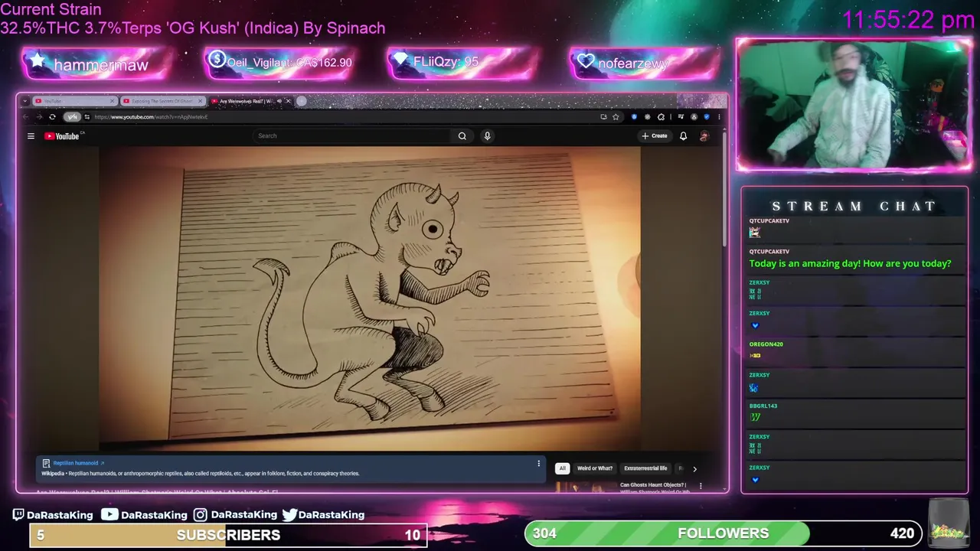
Task: Open a new browser tab
Action: click(302, 101)
